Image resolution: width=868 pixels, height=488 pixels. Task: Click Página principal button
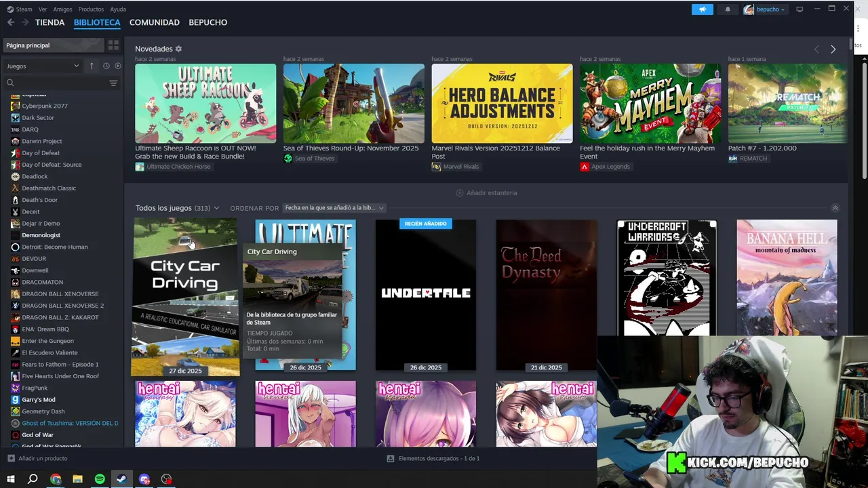pos(53,45)
